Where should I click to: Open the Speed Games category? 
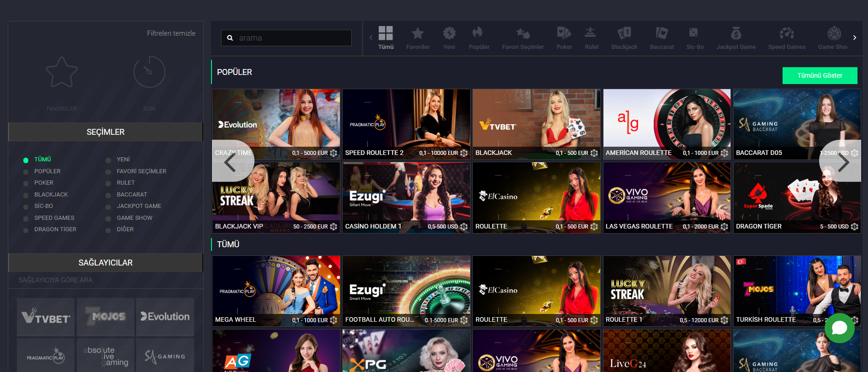pyautogui.click(x=787, y=38)
